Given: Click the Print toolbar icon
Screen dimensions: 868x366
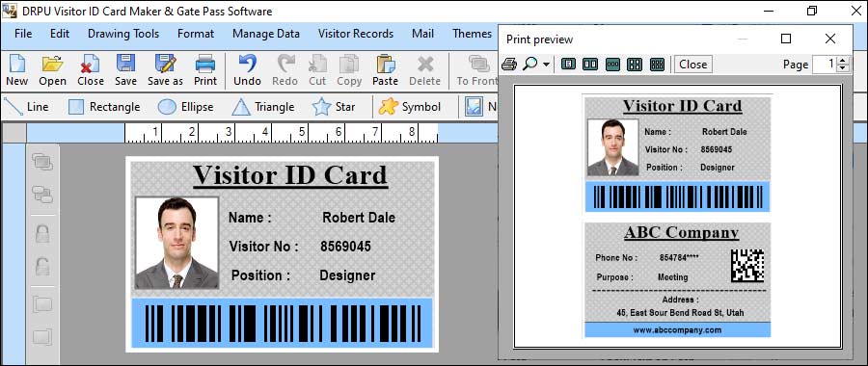Looking at the screenshot, I should [205, 65].
